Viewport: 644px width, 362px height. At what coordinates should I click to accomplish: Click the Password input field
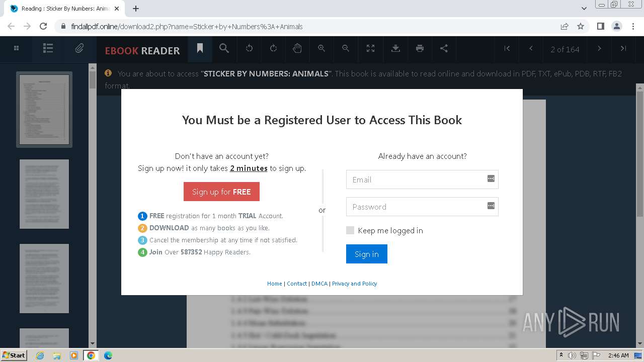(x=422, y=207)
